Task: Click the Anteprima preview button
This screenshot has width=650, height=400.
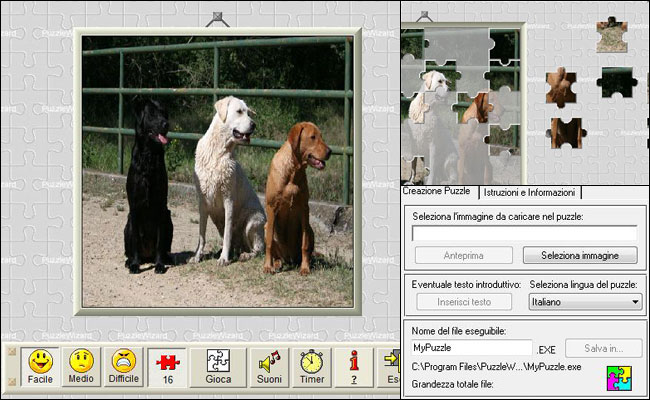Action: pyautogui.click(x=463, y=255)
